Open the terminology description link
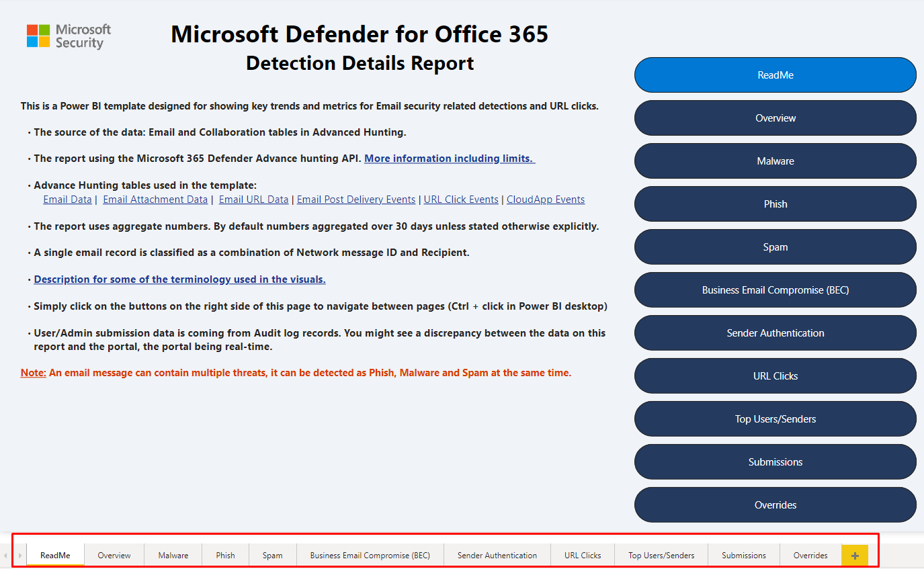Image resolution: width=924 pixels, height=569 pixels. [179, 279]
